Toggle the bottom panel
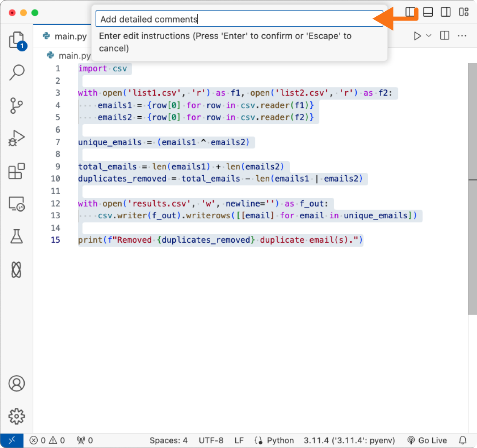Image resolution: width=477 pixels, height=448 pixels. 428,12
